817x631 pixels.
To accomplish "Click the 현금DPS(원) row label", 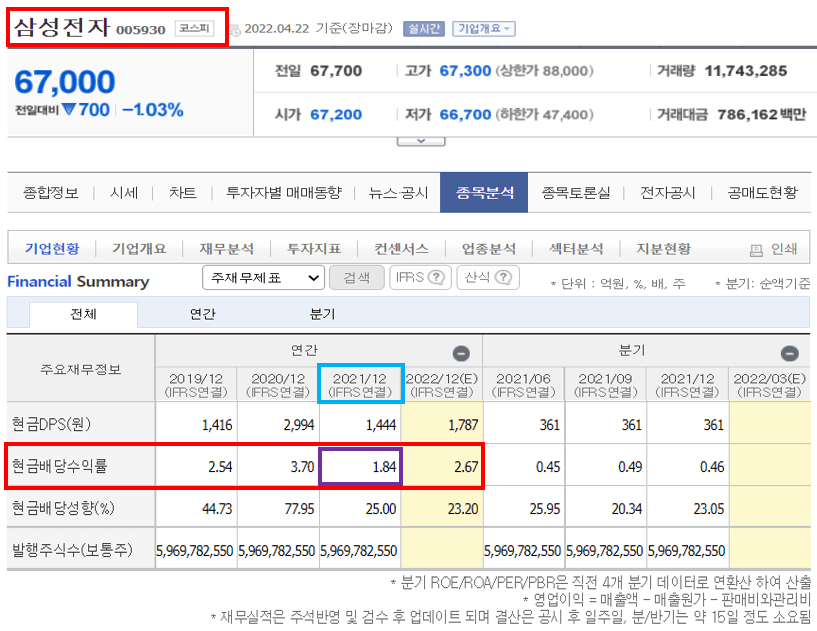I will 51,424.
